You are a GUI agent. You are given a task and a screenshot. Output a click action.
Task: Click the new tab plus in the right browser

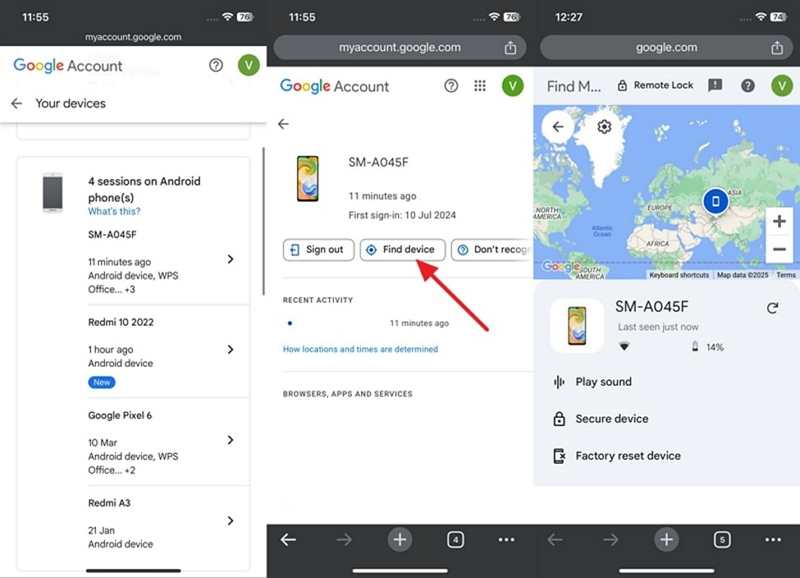point(666,540)
